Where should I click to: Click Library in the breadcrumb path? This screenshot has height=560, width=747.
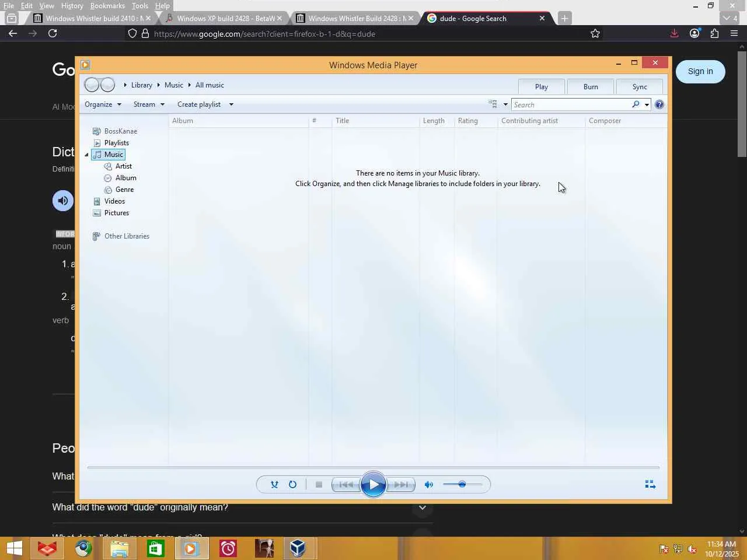click(x=142, y=85)
